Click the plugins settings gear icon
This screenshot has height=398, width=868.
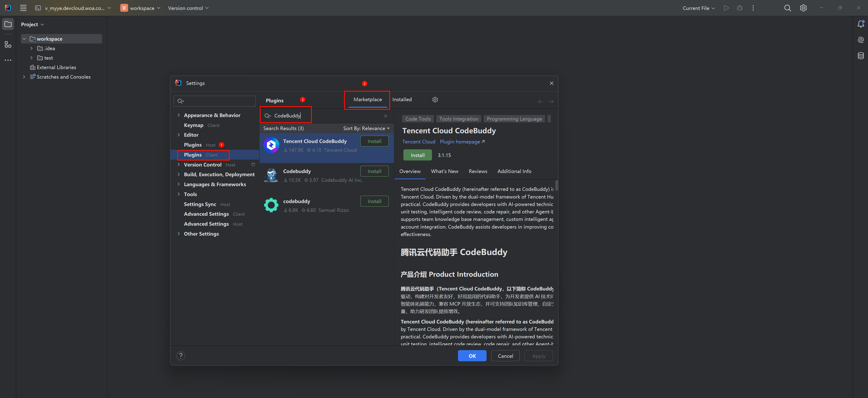click(x=435, y=100)
